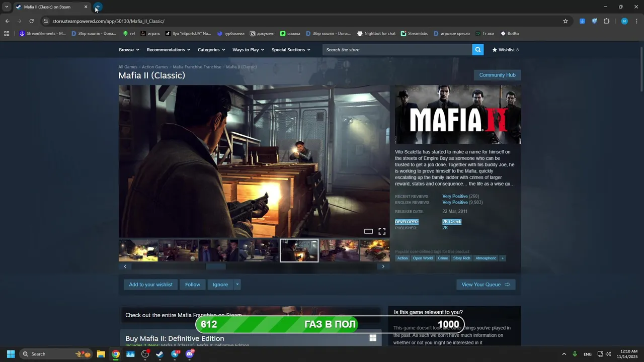This screenshot has width=644, height=362.
Task: Select the Story Rich tag
Action: point(461,258)
